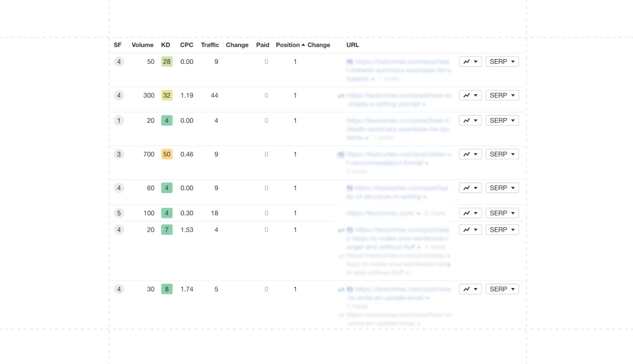
Task: Sort by the KD column header
Action: (x=166, y=45)
